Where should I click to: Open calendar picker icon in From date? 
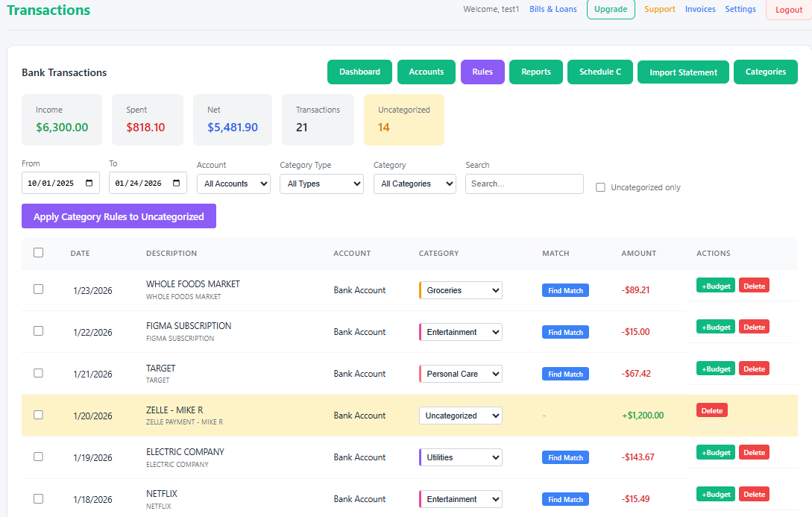[89, 184]
